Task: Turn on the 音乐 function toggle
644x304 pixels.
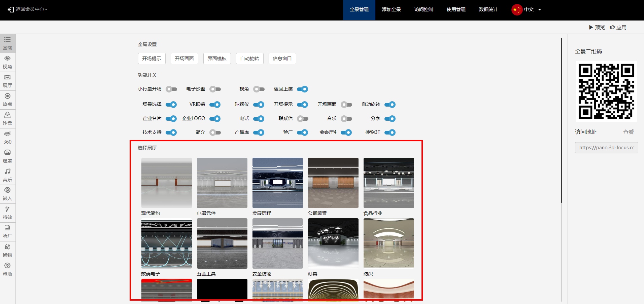Action: coord(346,119)
